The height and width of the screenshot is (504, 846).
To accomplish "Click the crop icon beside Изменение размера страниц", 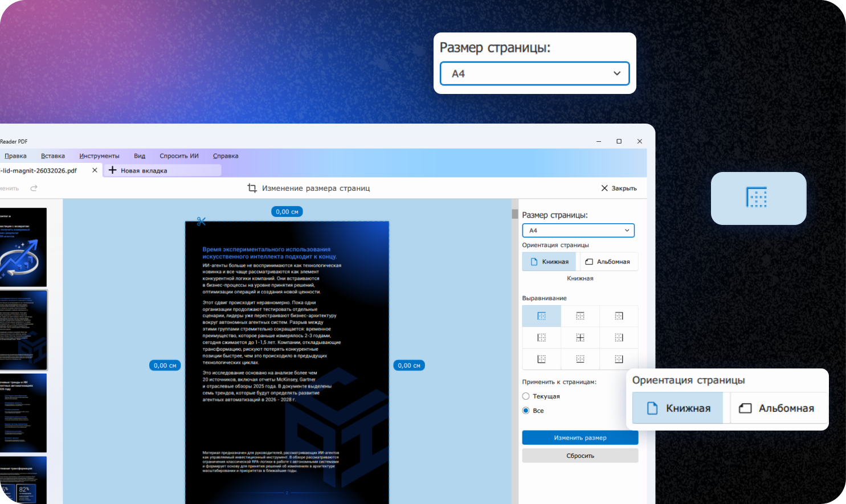I will point(252,188).
